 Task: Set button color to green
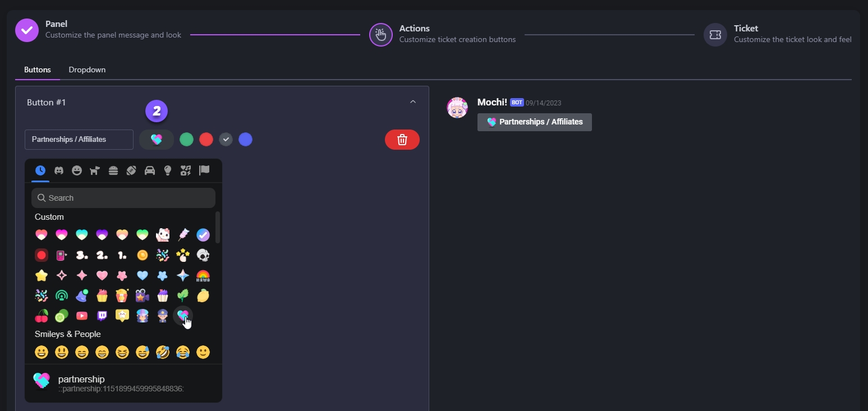point(186,140)
